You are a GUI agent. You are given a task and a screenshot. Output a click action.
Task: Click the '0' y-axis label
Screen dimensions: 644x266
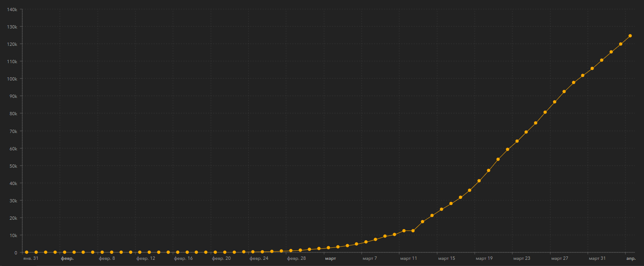16,253
